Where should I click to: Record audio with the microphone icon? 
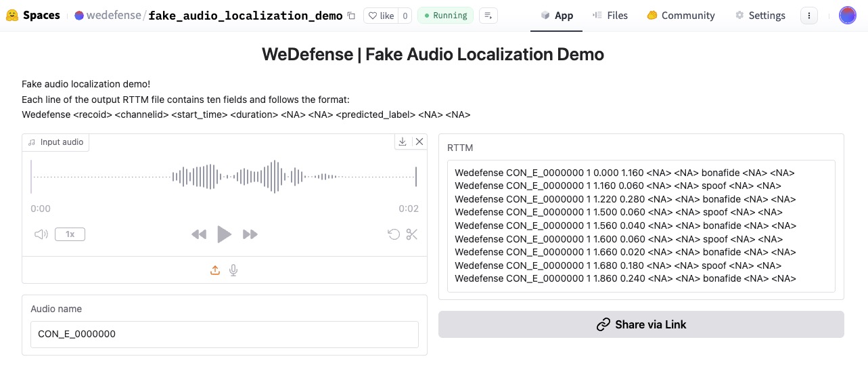click(233, 270)
